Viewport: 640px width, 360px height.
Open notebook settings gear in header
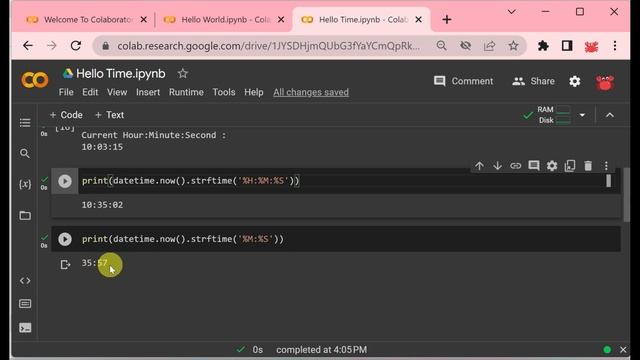[575, 81]
